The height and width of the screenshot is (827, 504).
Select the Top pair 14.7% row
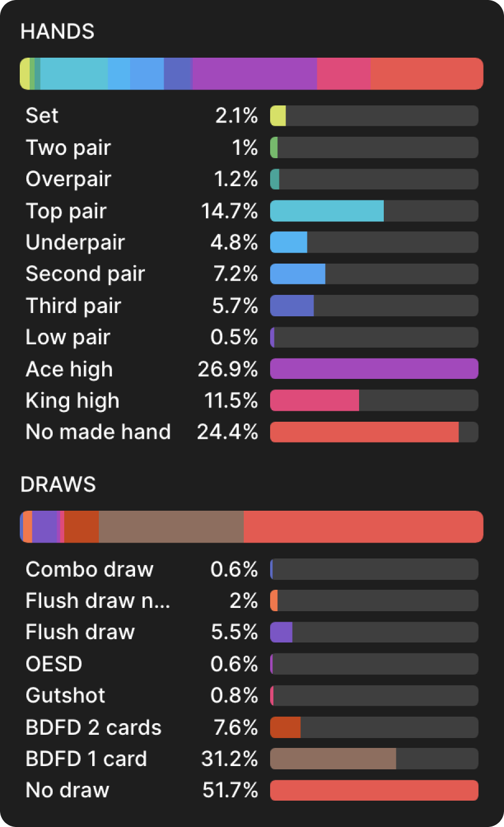pyautogui.click(x=251, y=211)
